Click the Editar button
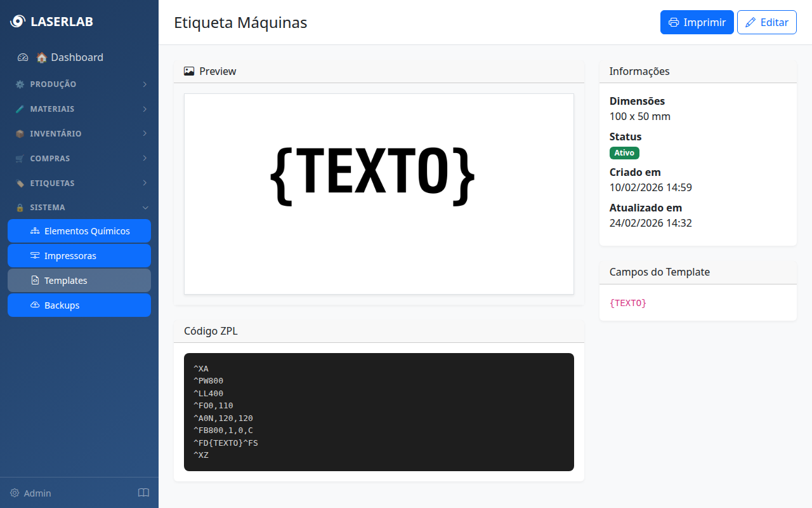The height and width of the screenshot is (508, 812). pos(766,22)
